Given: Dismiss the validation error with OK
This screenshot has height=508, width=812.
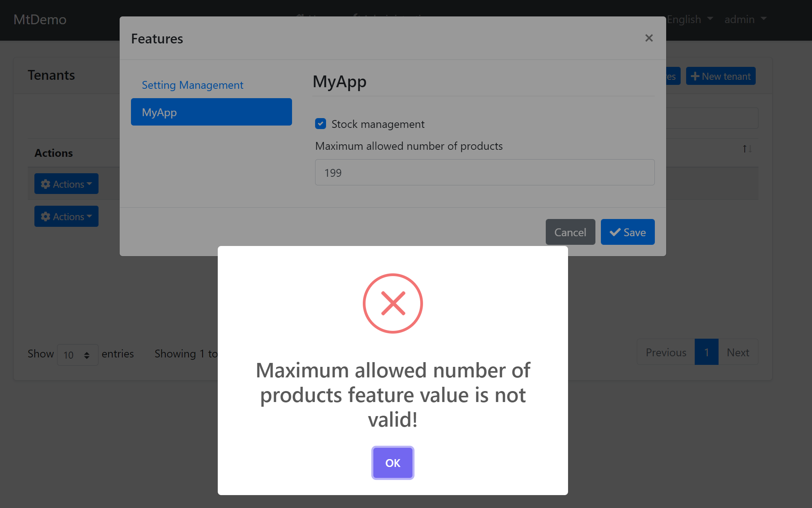Looking at the screenshot, I should click(393, 463).
